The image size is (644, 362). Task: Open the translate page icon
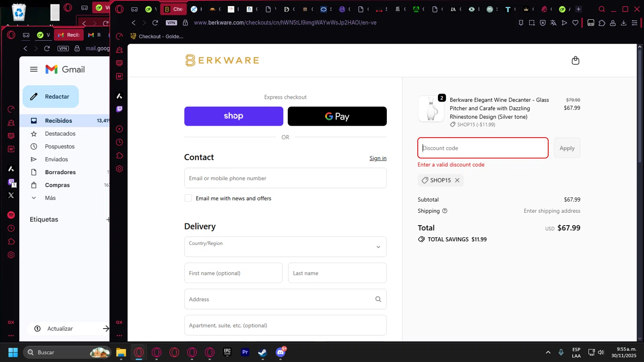(x=553, y=23)
